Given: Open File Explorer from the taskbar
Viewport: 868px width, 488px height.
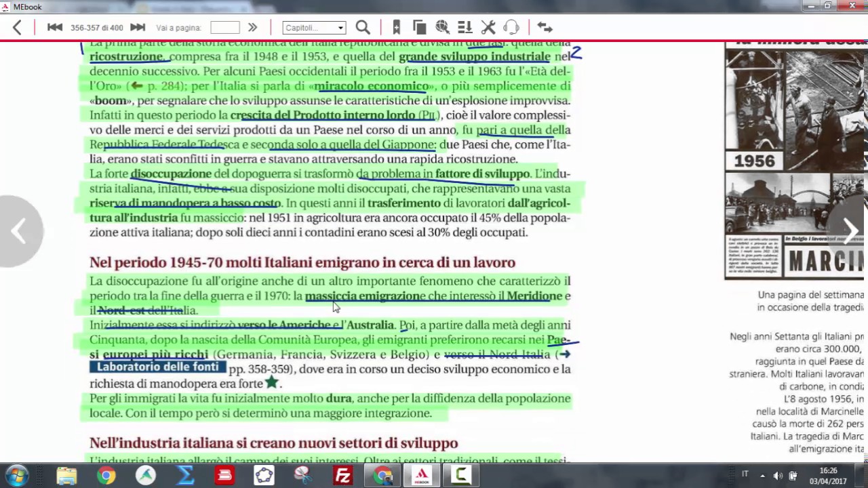Looking at the screenshot, I should click(66, 476).
